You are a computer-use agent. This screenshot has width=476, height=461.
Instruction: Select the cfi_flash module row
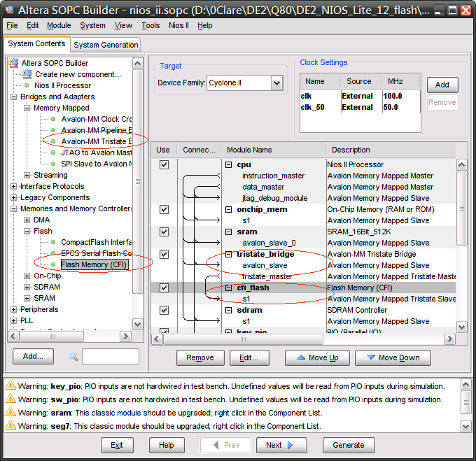(x=304, y=288)
